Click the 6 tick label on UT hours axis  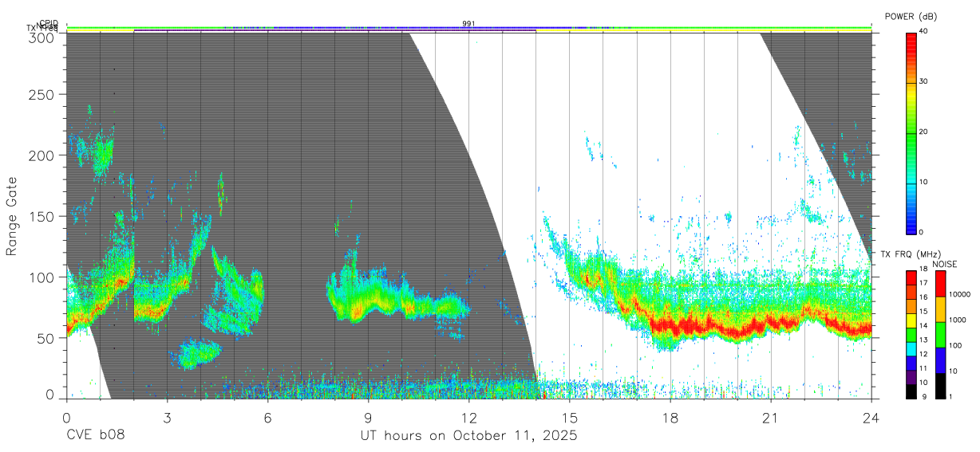coord(267,417)
